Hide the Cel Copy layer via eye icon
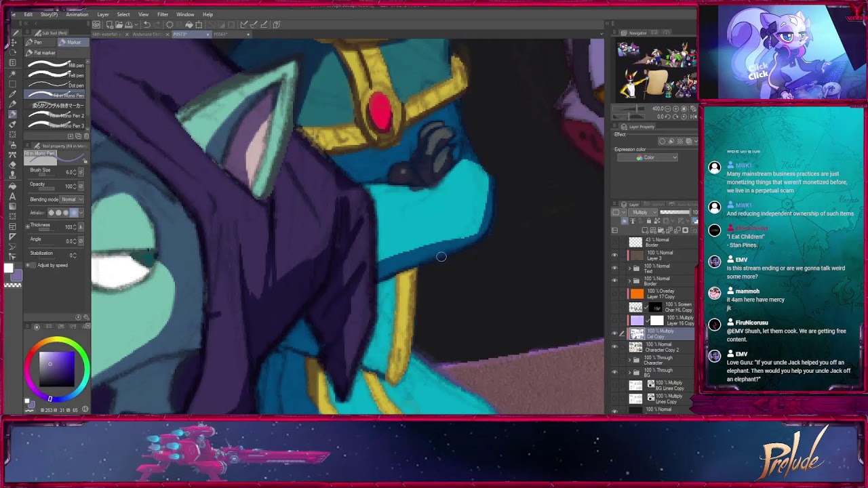 615,333
